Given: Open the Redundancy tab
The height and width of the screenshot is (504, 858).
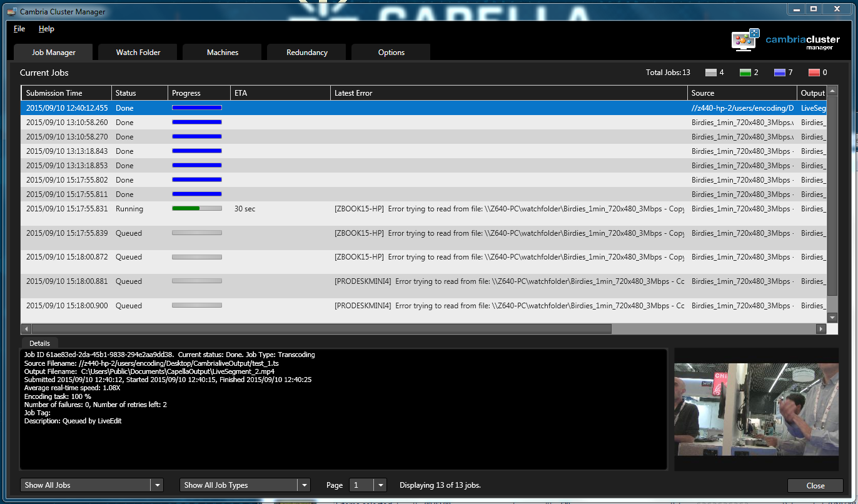Looking at the screenshot, I should click(307, 53).
